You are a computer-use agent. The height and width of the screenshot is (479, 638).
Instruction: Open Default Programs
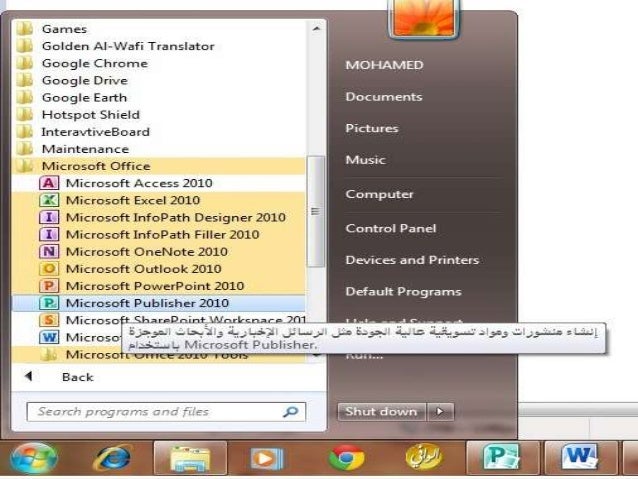point(403,292)
